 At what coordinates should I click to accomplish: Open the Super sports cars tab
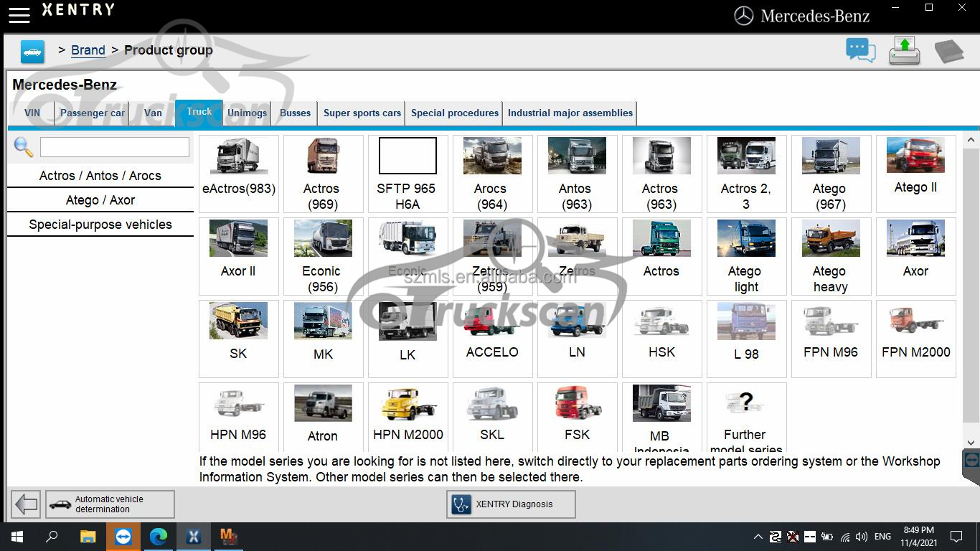362,113
